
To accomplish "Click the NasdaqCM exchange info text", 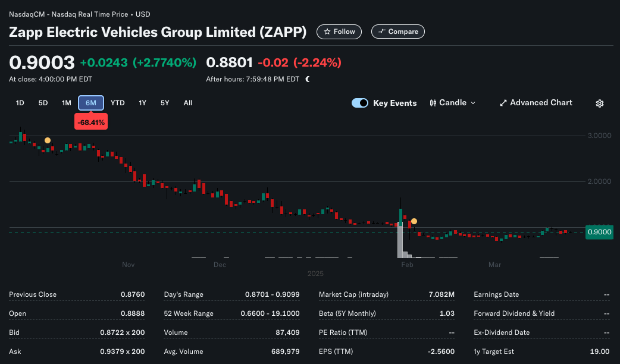I will (80, 14).
